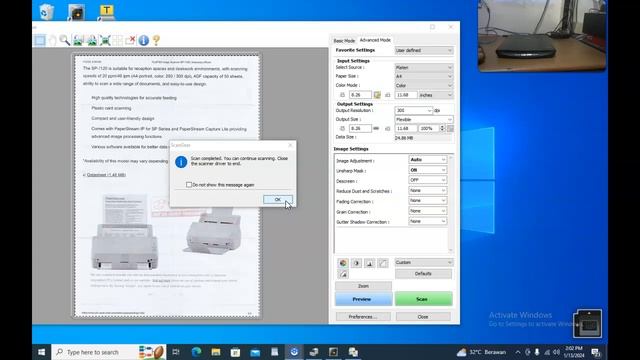Click the chain link icon in Output Settings
This screenshot has height=360, width=640.
click(376, 129)
